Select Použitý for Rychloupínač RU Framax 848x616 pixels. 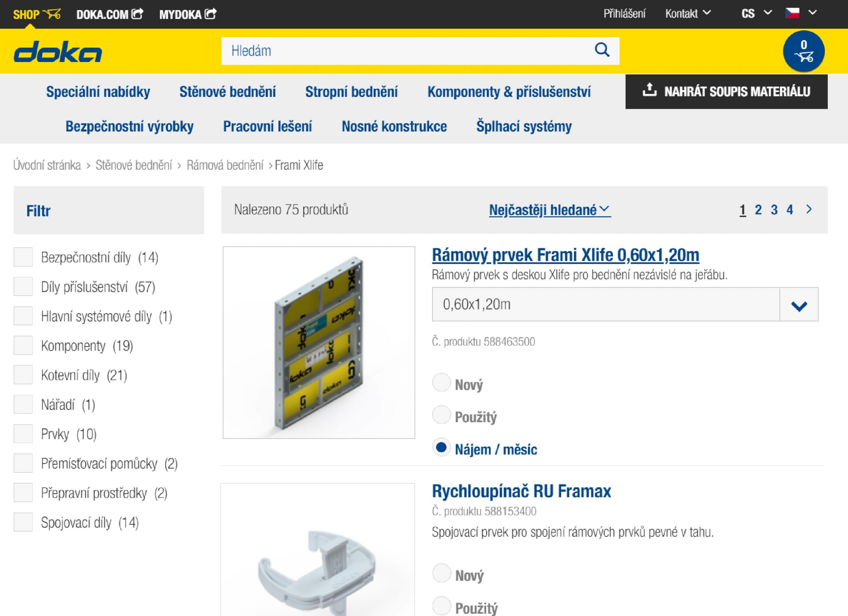point(441,606)
